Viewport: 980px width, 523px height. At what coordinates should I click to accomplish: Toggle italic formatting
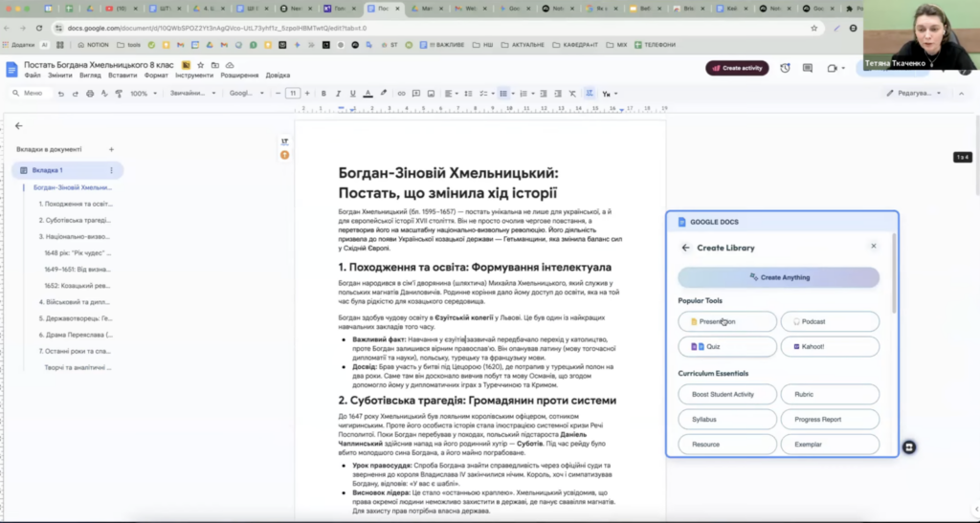[338, 94]
